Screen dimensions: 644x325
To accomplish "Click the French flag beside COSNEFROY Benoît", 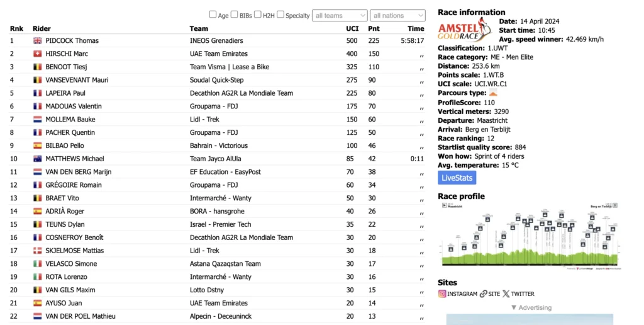I will (37, 237).
